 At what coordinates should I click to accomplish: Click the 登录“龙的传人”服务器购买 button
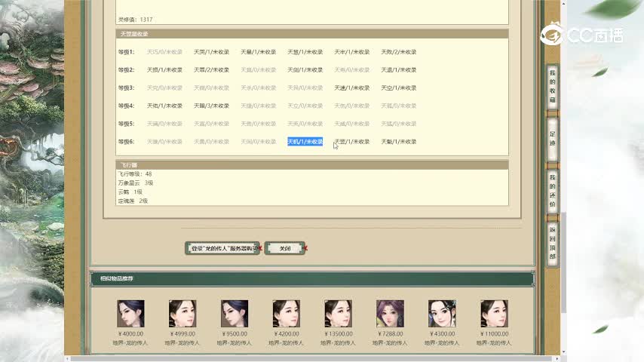pyautogui.click(x=222, y=248)
